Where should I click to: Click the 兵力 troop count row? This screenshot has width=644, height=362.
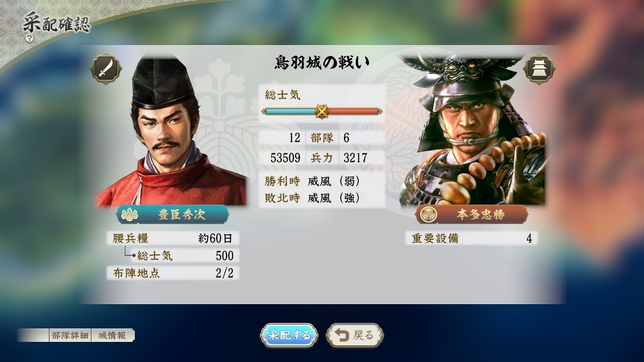(x=321, y=158)
